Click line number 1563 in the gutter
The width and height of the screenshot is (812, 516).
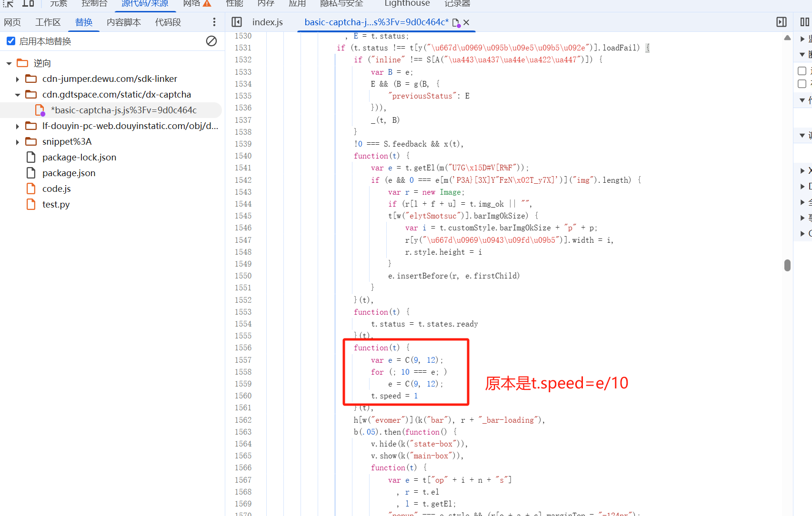pos(243,432)
